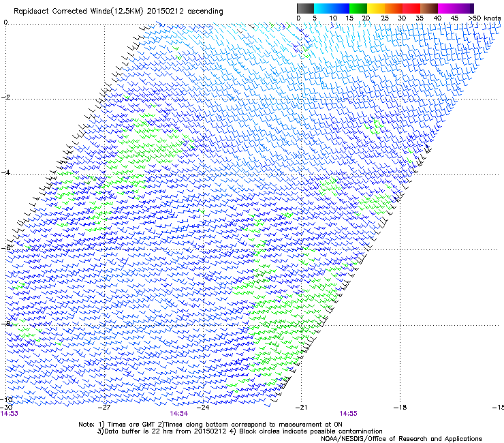The image size is (504, 443).
Task: Click the yellow 20-25 knots color swatch
Action: pyautogui.click(x=376, y=8)
